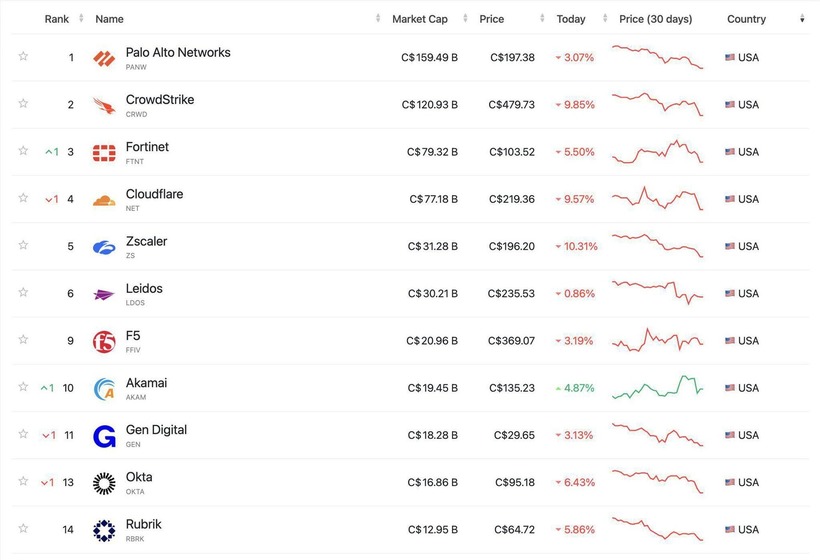Screen dimensions: 820x560
Task: Click the Fortinet logo icon
Action: (104, 152)
